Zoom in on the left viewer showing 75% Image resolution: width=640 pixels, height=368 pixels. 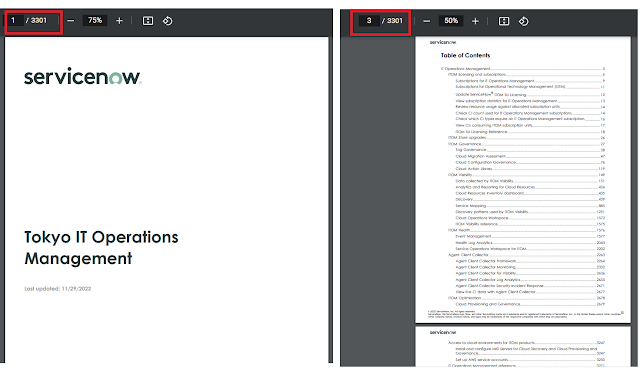(119, 20)
